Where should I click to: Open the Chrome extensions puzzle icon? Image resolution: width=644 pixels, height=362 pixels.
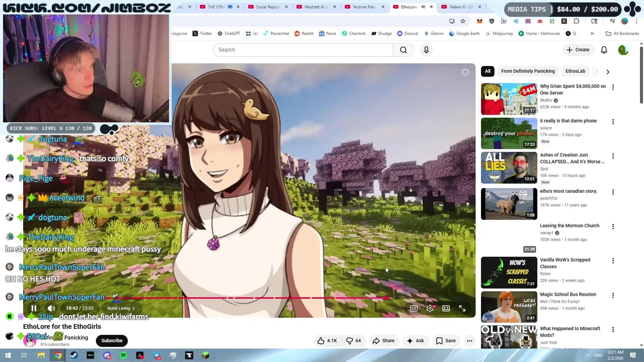pos(576,21)
